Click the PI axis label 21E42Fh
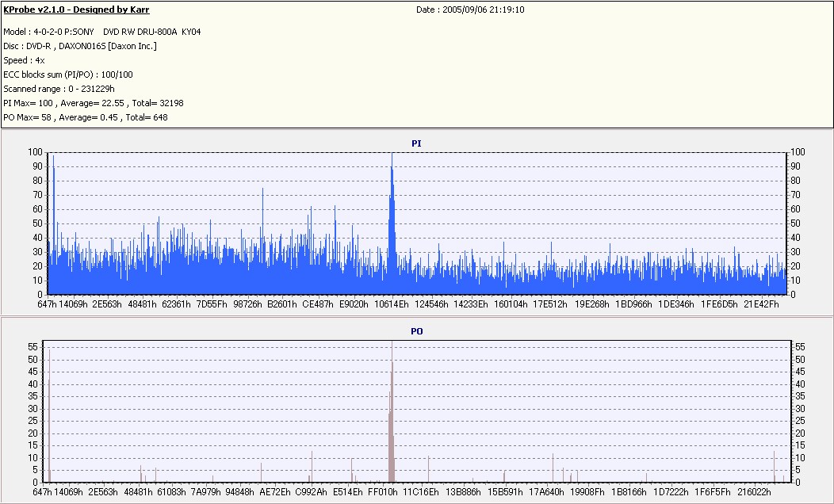 [761, 304]
